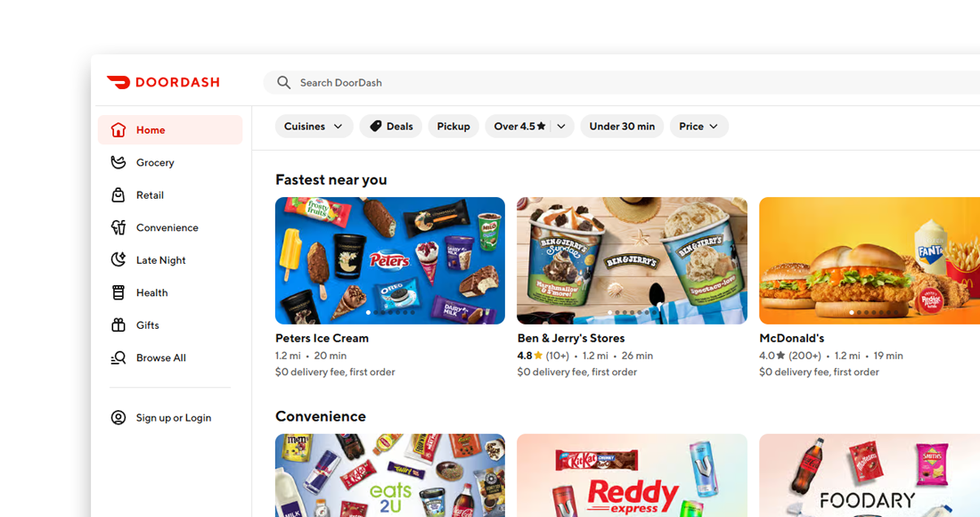This screenshot has width=980, height=517.
Task: Expand the Price dropdown
Action: 698,127
